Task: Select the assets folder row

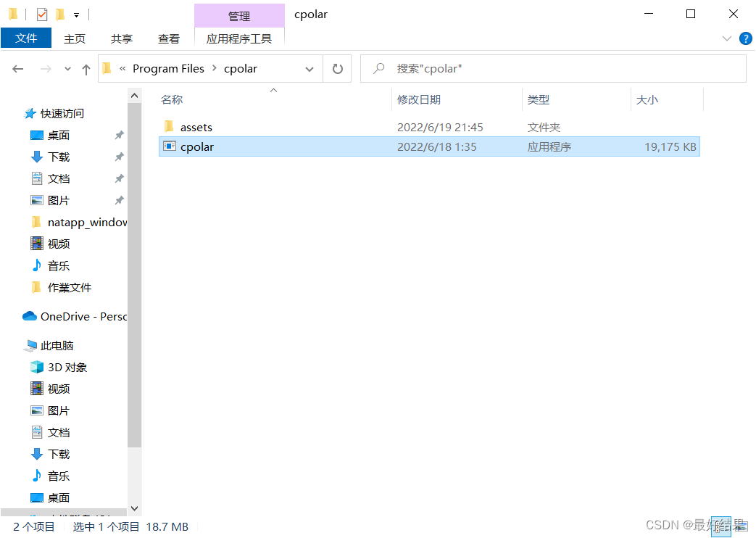Action: (x=429, y=127)
